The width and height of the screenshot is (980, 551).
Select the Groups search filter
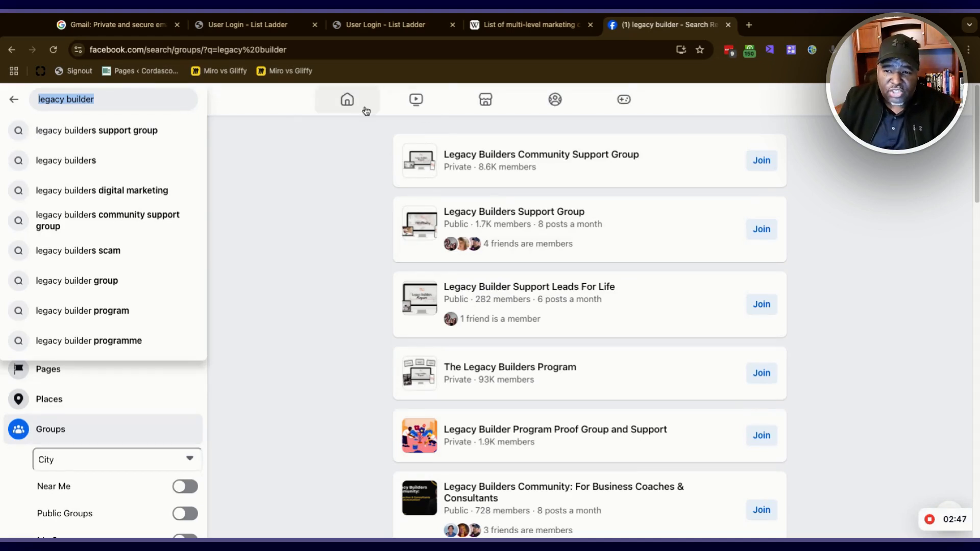tap(104, 429)
